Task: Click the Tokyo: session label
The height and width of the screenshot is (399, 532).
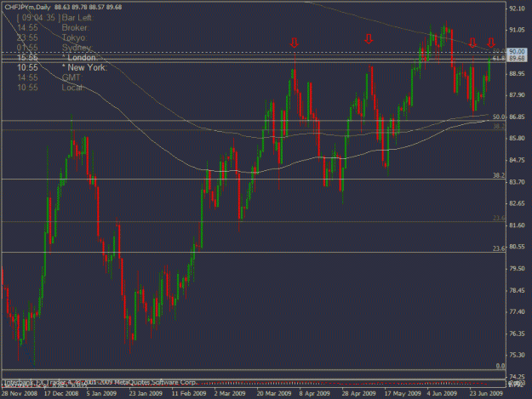Action: [x=74, y=37]
